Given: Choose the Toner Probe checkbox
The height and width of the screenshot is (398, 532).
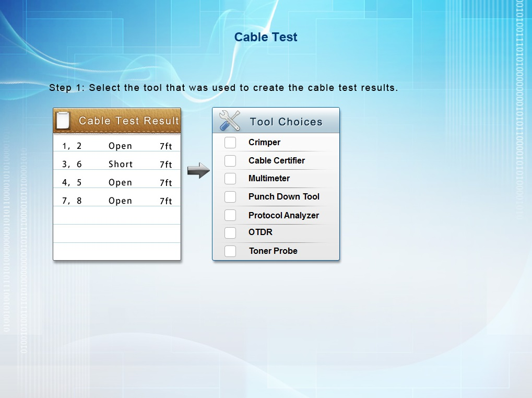Looking at the screenshot, I should [x=230, y=251].
